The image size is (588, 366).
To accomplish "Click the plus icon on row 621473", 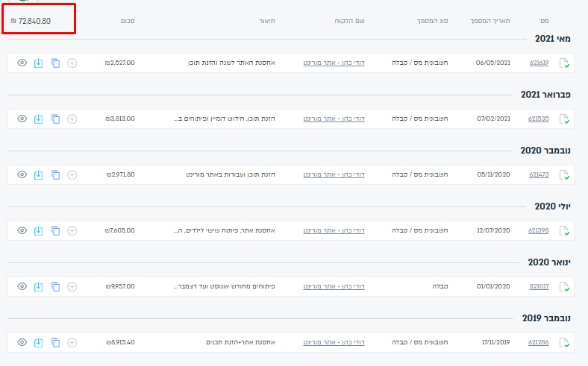I will pos(72,174).
